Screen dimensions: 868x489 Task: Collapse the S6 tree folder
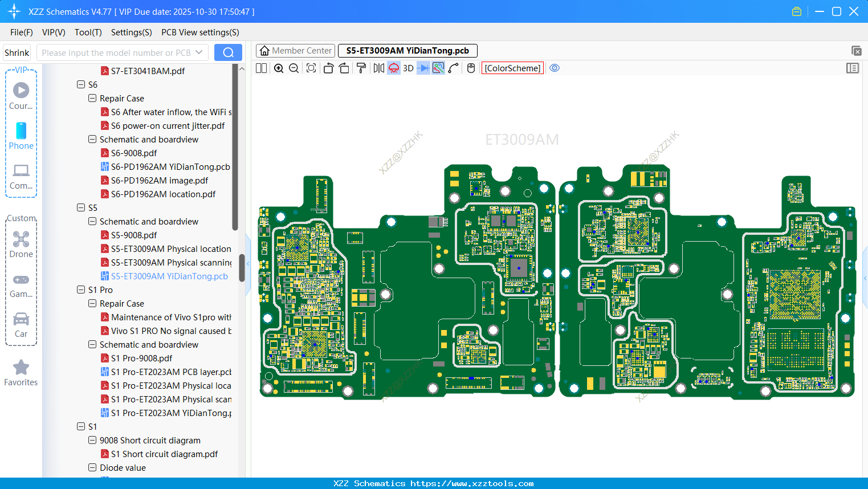pos(81,84)
